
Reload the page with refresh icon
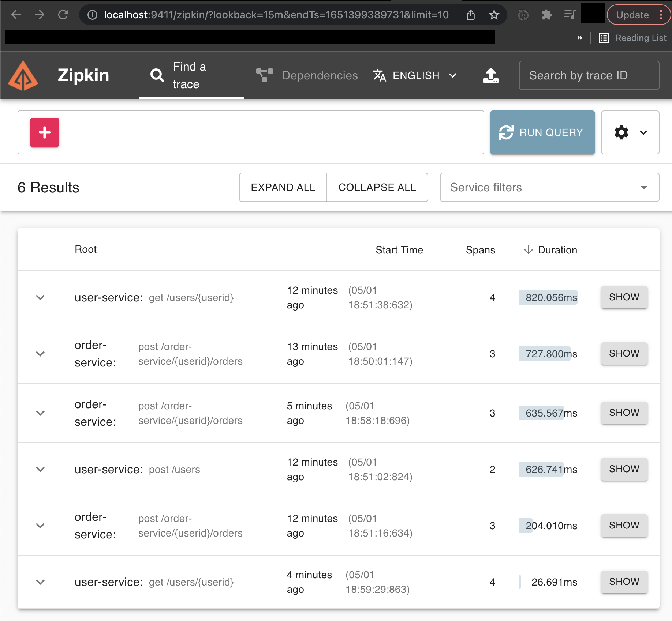tap(63, 15)
